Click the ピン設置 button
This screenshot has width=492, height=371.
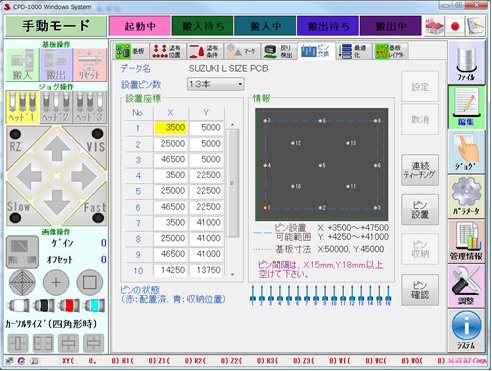(420, 210)
